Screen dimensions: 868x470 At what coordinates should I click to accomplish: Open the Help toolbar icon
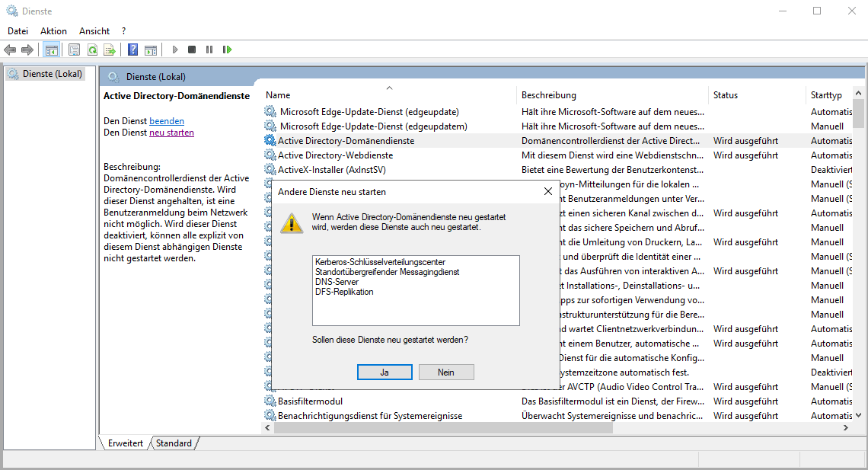click(132, 50)
